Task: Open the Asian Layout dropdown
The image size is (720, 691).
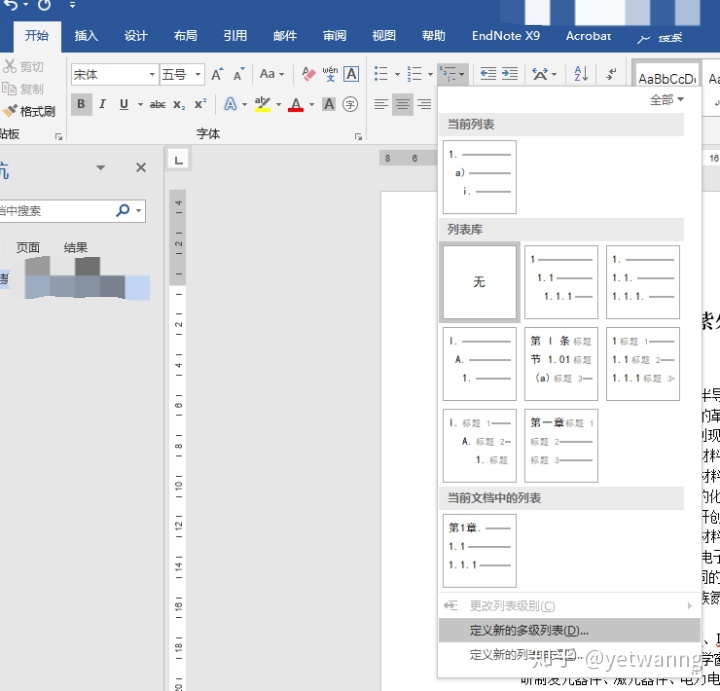Action: point(544,73)
